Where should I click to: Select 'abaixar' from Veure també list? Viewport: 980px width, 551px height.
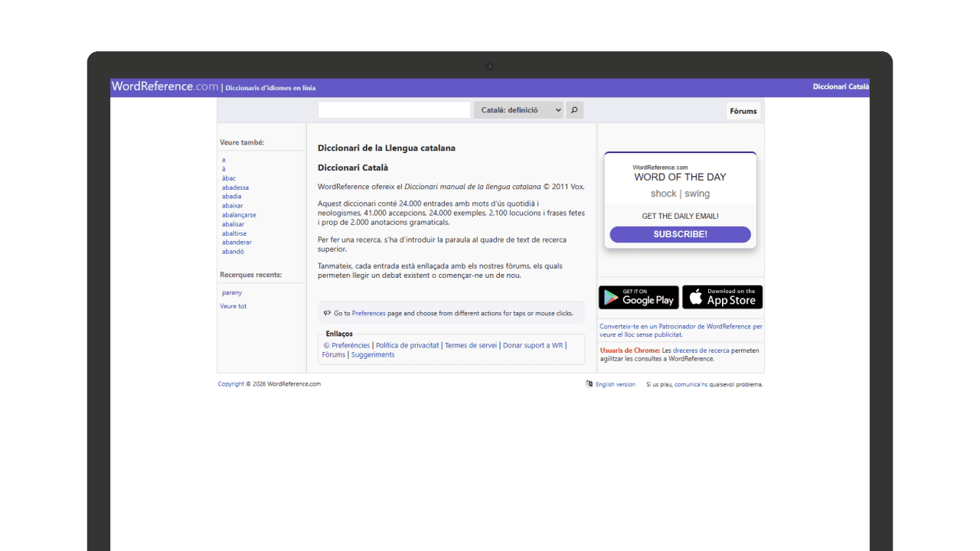(233, 206)
